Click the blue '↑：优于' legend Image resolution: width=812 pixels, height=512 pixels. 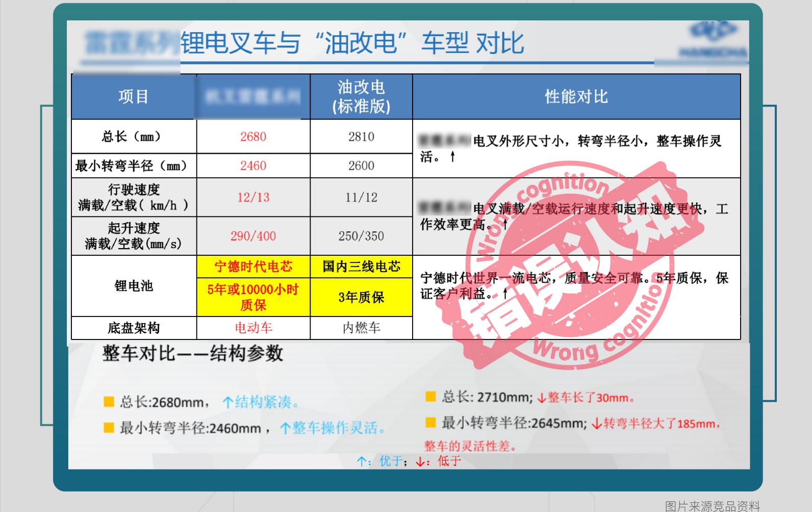coord(381,461)
